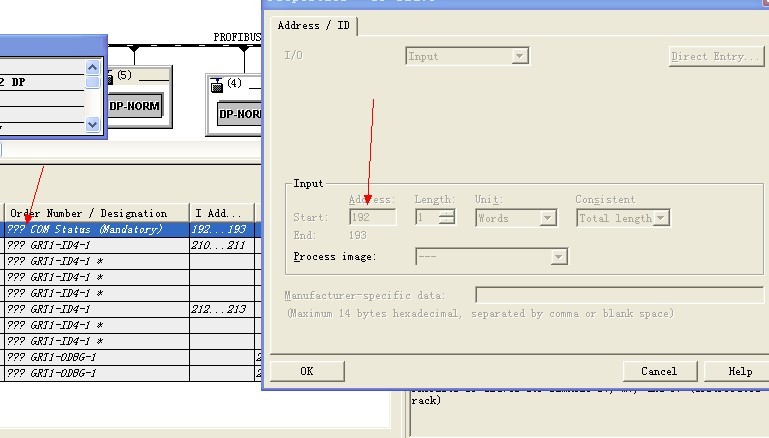Viewport: 769px width, 438px height.
Task: Select the COM Status (Mandatory) row
Action: click(x=96, y=229)
